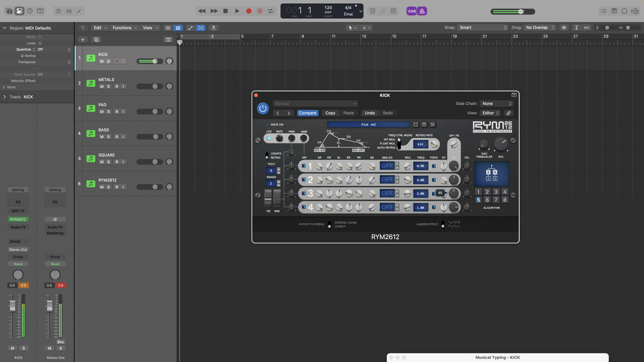The width and height of the screenshot is (644, 362).
Task: Open the Drag mode dropdown
Action: (x=540, y=28)
